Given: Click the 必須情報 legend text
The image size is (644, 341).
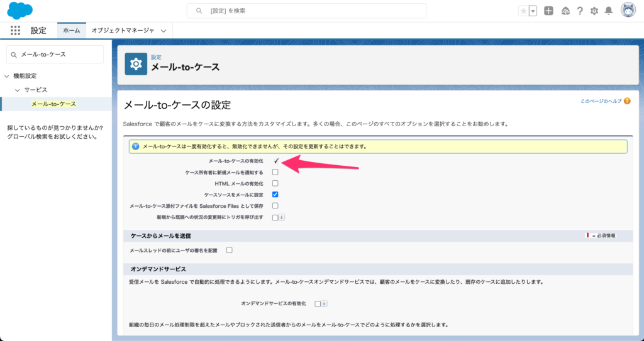Looking at the screenshot, I should pos(606,235).
